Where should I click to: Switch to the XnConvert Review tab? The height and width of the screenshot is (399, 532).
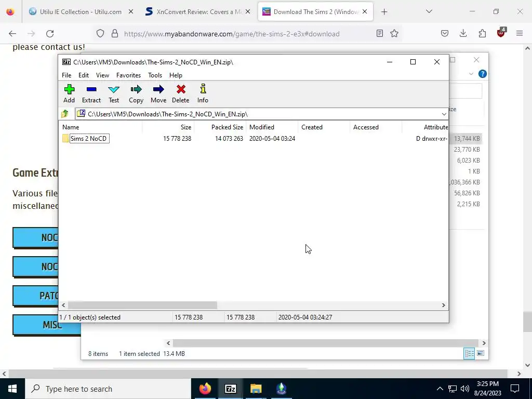(x=198, y=12)
